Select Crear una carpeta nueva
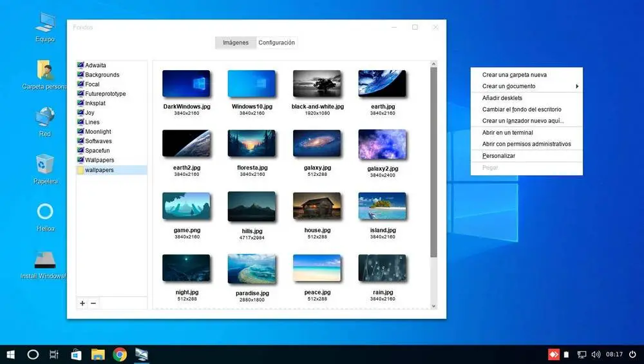 point(527,75)
